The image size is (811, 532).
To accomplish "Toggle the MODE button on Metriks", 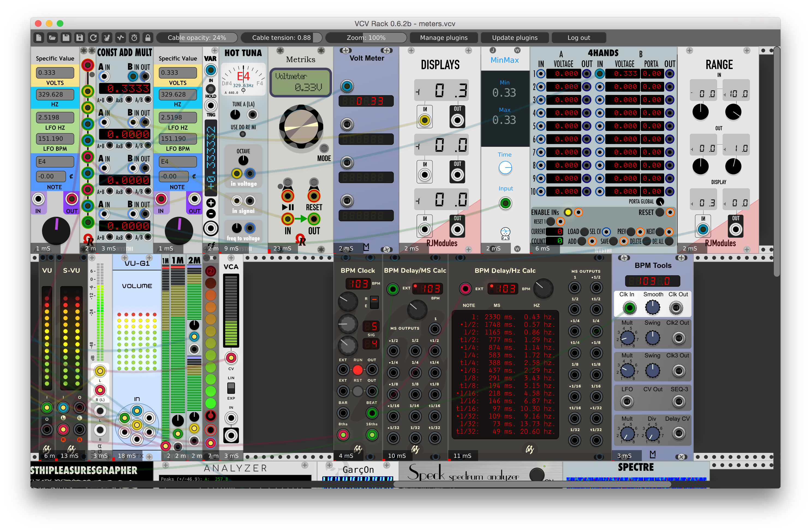I will pos(324,148).
